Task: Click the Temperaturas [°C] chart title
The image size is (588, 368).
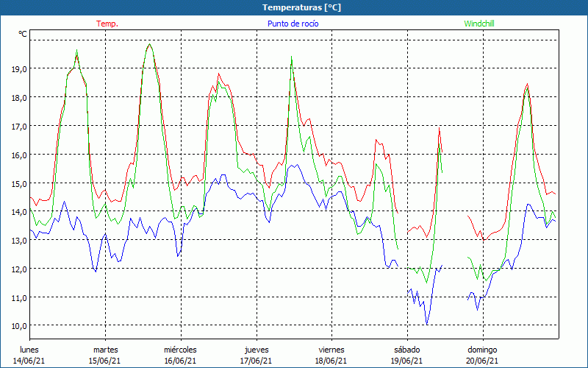Action: click(301, 7)
